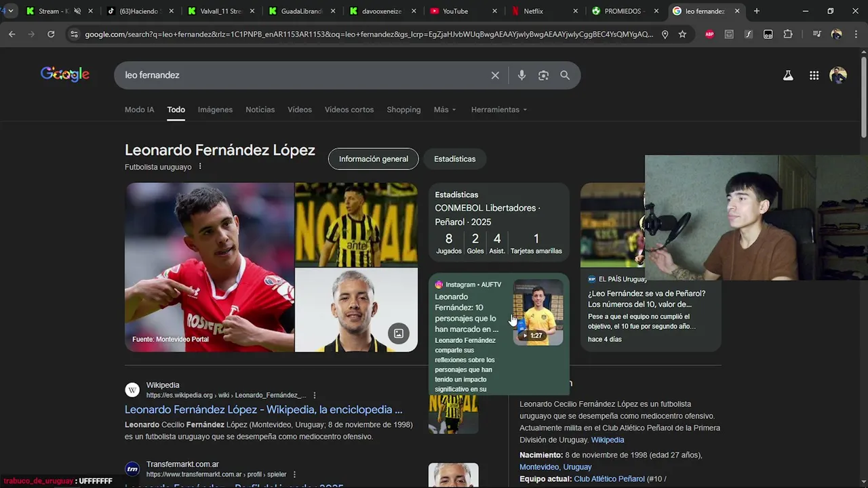868x488 pixels.
Task: Open a new browser tab
Action: [757, 11]
